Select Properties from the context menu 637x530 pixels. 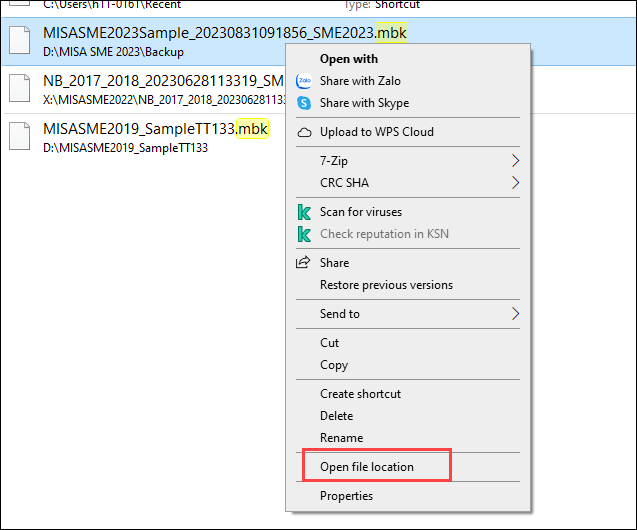point(346,496)
